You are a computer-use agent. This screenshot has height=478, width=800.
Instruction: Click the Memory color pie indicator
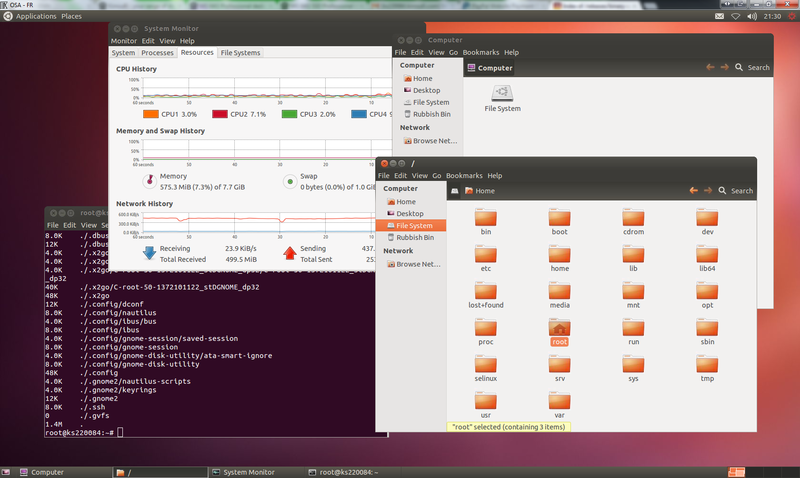[149, 181]
